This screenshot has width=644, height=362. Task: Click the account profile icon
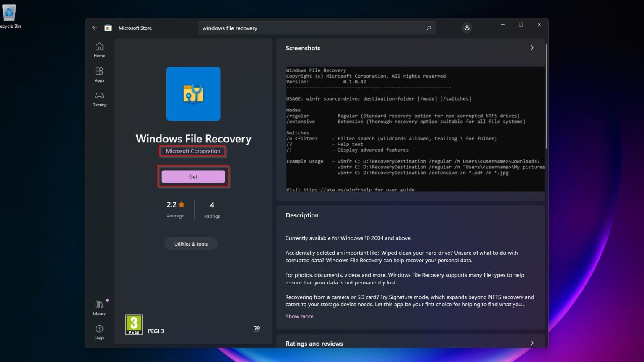(x=467, y=28)
